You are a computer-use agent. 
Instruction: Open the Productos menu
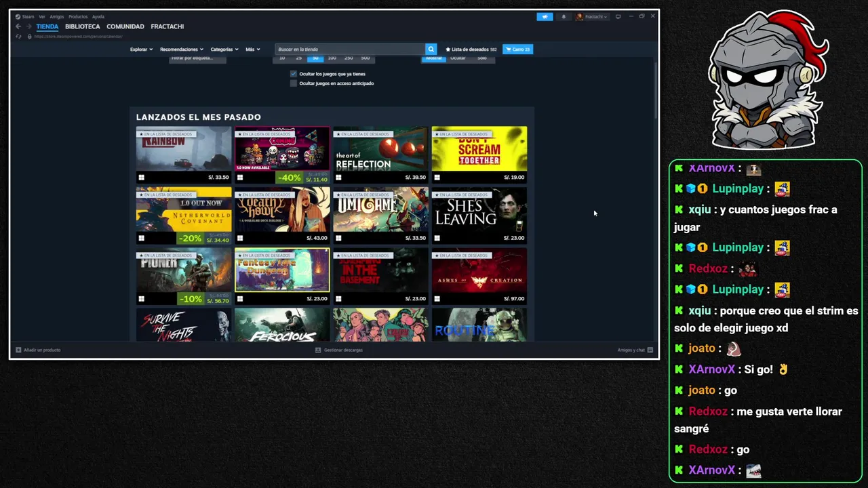pos(78,16)
